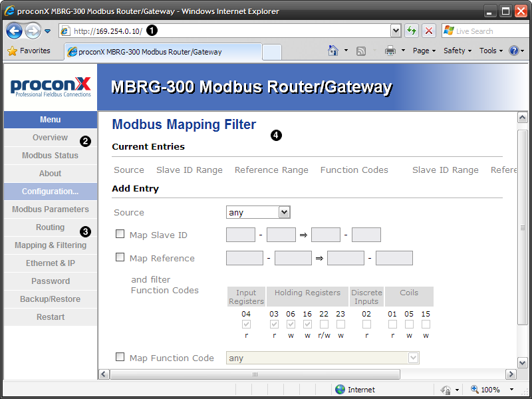Click the browser Forward arrow button
The image size is (532, 399).
click(x=33, y=31)
